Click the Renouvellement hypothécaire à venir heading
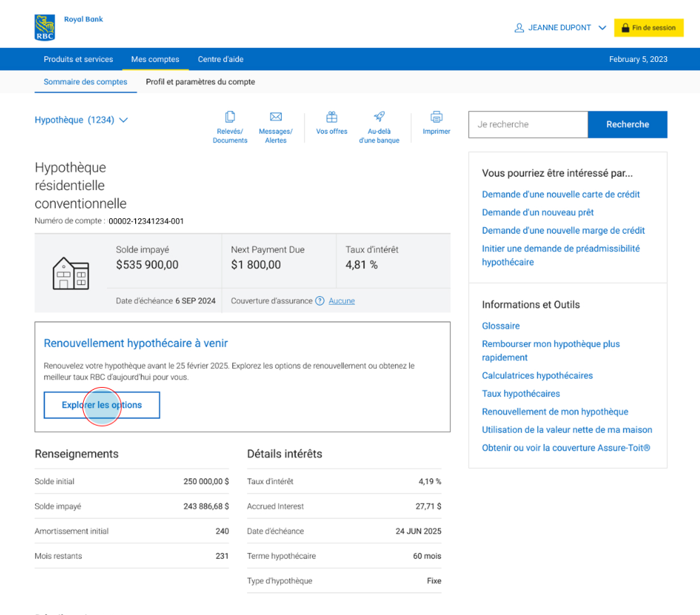 point(136,343)
